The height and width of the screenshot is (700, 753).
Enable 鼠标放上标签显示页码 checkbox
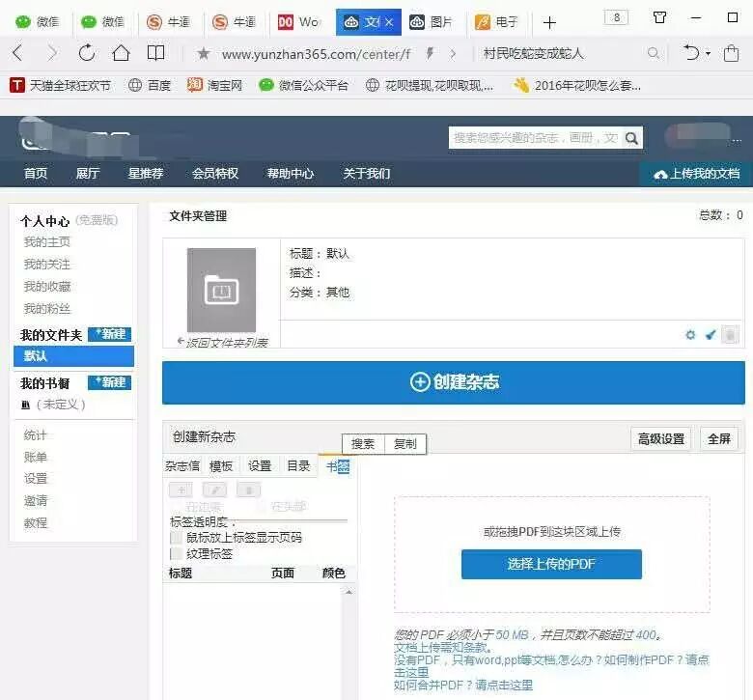click(x=177, y=537)
